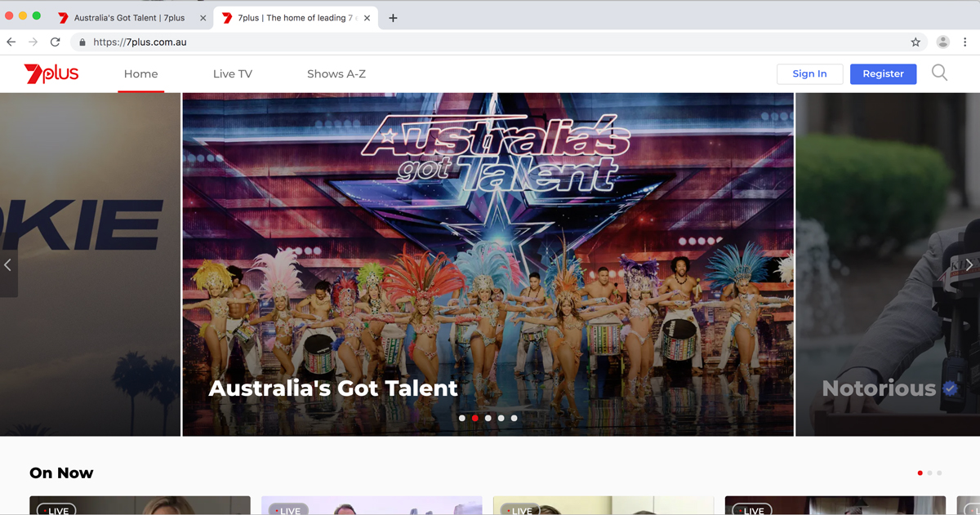Open the Chrome three-dot menu
Image resolution: width=980 pixels, height=515 pixels.
coord(965,42)
